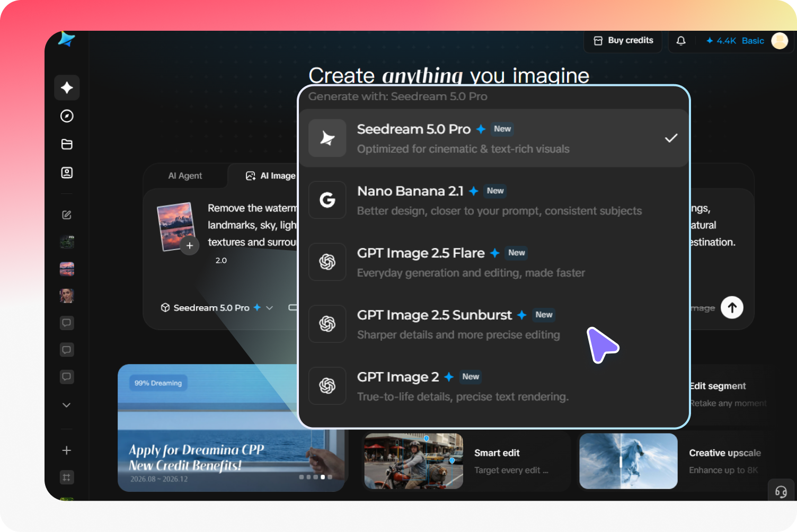
Task: Click the "Edit segment" feature title
Action: 718,386
